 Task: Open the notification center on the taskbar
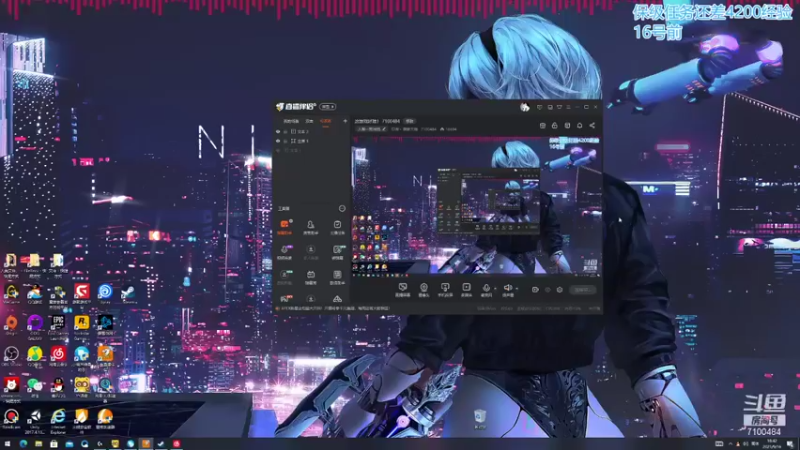pos(790,444)
